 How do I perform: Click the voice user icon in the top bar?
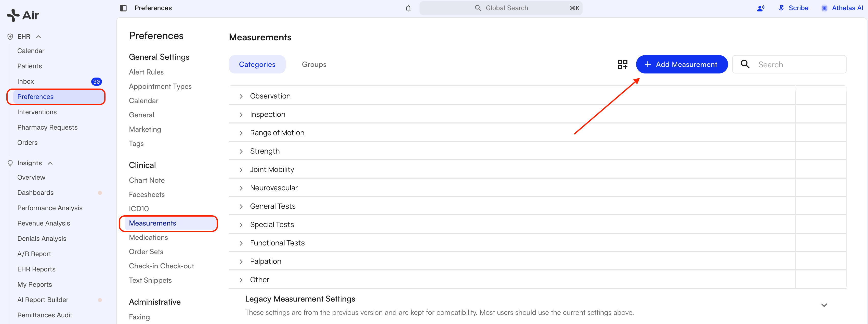pos(760,8)
